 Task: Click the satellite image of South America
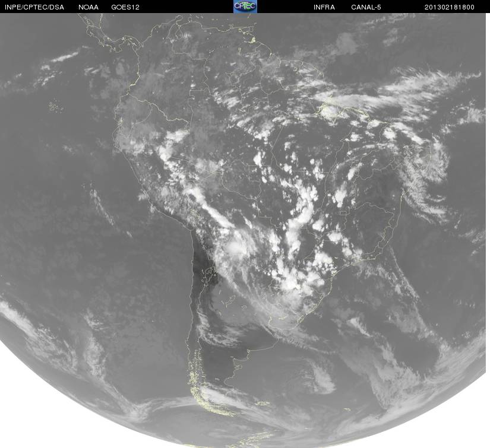pos(243,230)
